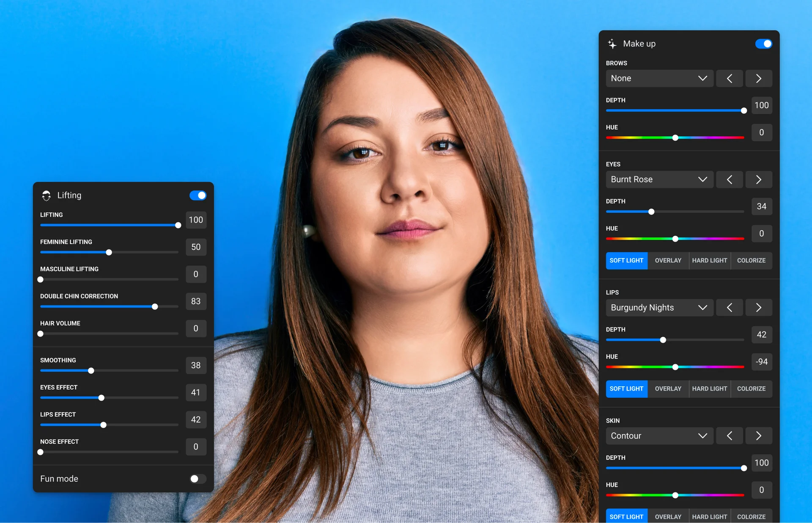Select Hard Light blend for Lips
The height and width of the screenshot is (523, 812).
point(710,389)
